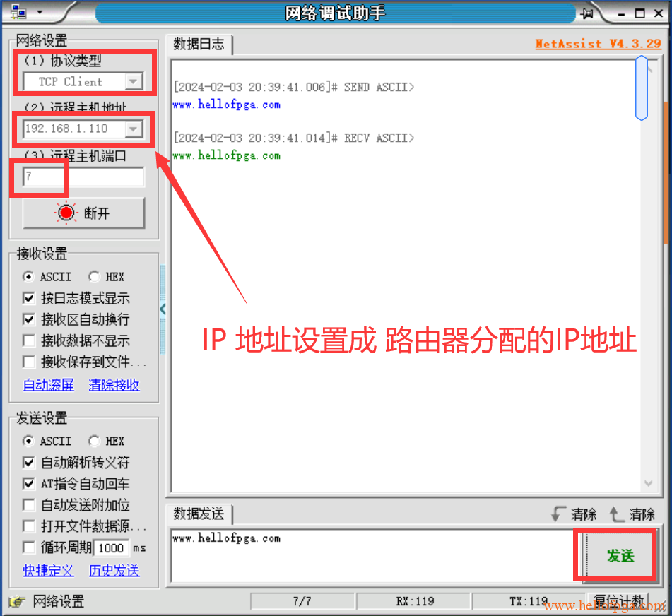Select HEX receive mode radio button

(94, 277)
